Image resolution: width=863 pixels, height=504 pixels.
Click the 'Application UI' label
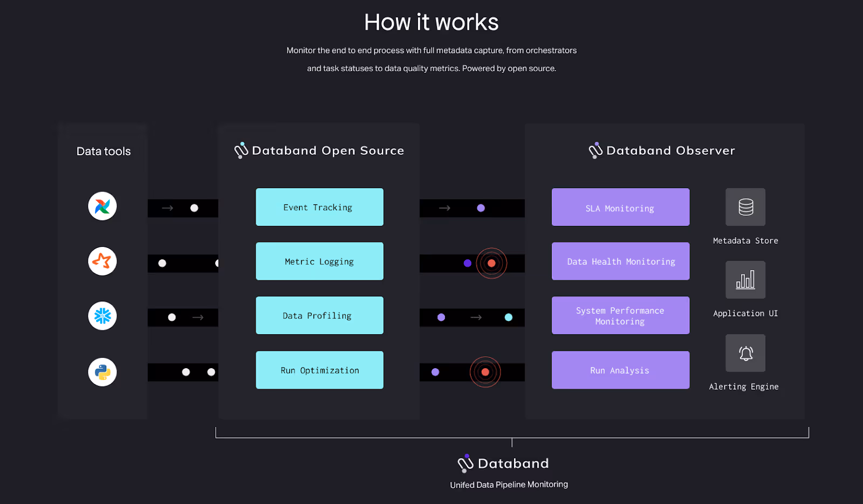tap(745, 314)
